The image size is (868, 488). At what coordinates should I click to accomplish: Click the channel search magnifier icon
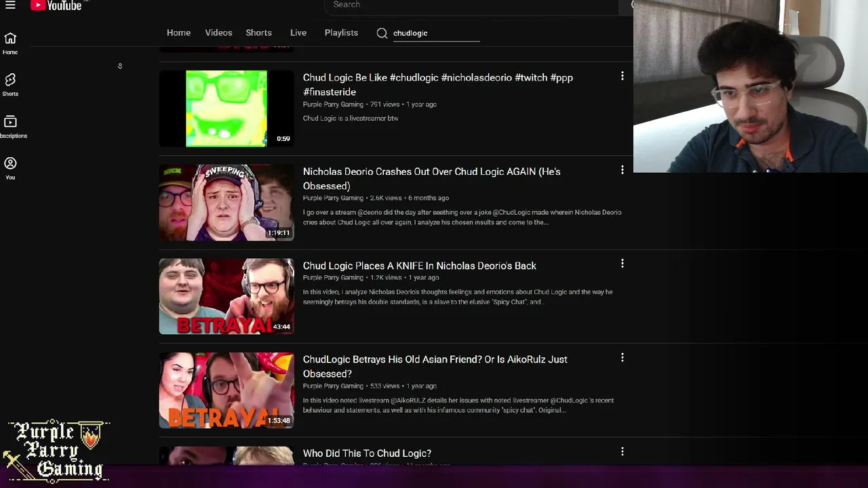[382, 33]
